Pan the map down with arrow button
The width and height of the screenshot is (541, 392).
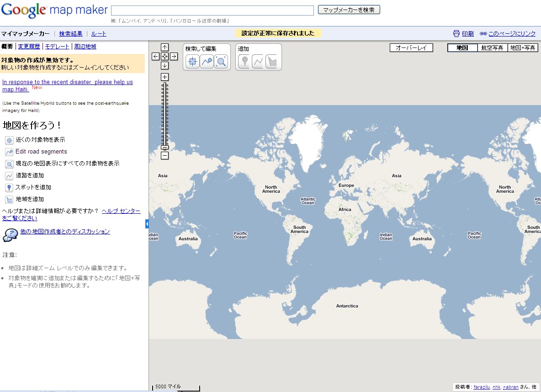164,65
